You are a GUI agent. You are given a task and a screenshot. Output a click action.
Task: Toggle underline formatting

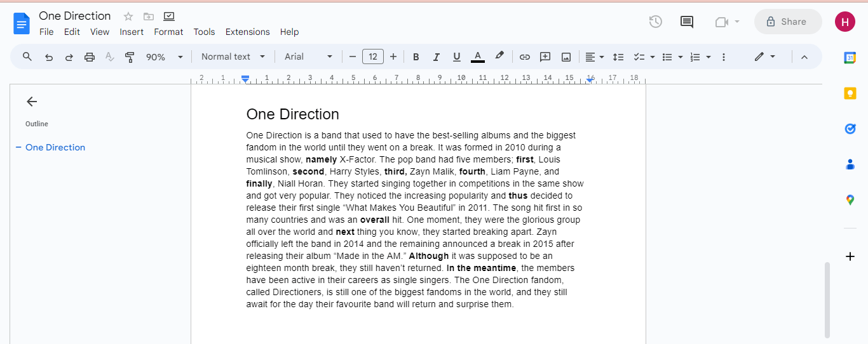point(457,57)
